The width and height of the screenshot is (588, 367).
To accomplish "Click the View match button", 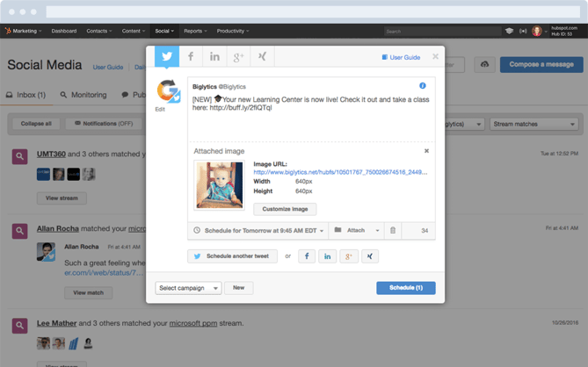I will tap(88, 293).
